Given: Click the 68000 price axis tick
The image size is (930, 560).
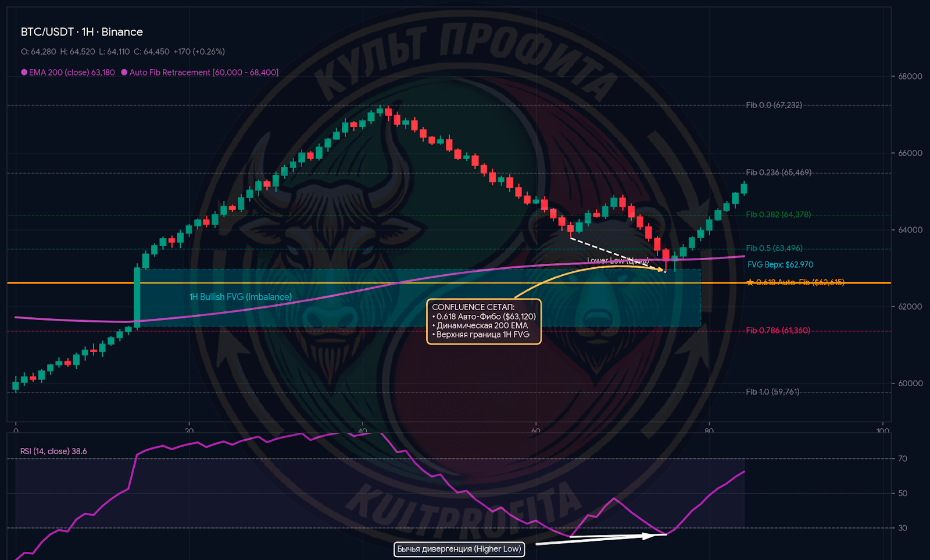Looking at the screenshot, I should tap(910, 77).
